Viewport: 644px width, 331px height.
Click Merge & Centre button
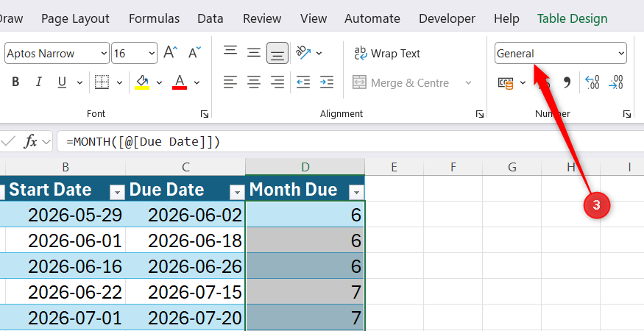400,82
